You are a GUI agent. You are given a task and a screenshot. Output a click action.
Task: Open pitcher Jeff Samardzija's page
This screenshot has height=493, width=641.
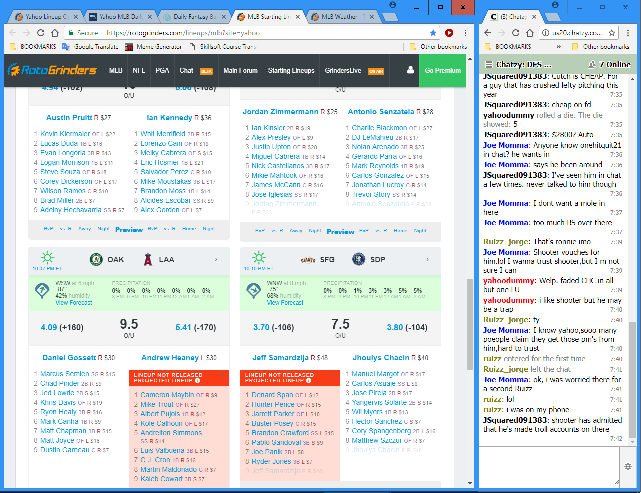point(280,357)
